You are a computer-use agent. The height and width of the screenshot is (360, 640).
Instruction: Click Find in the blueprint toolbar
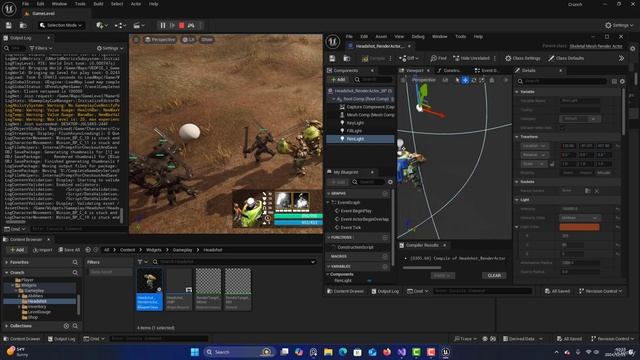pyautogui.click(x=438, y=58)
